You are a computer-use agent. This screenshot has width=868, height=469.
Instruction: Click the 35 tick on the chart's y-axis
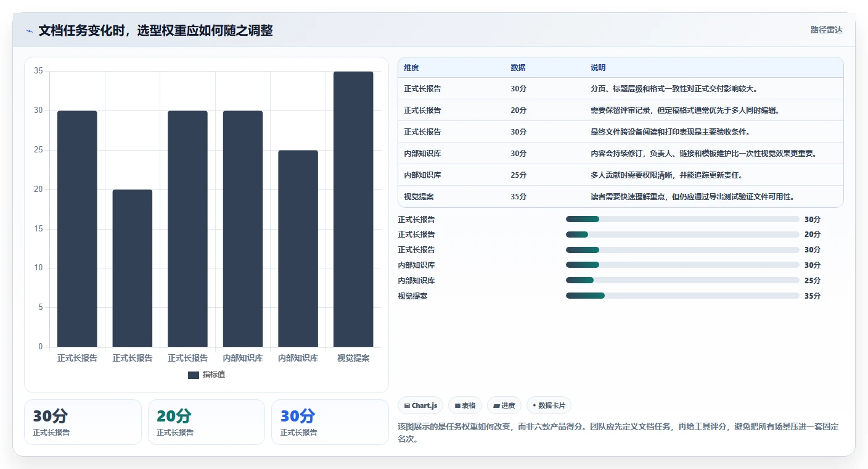(38, 71)
